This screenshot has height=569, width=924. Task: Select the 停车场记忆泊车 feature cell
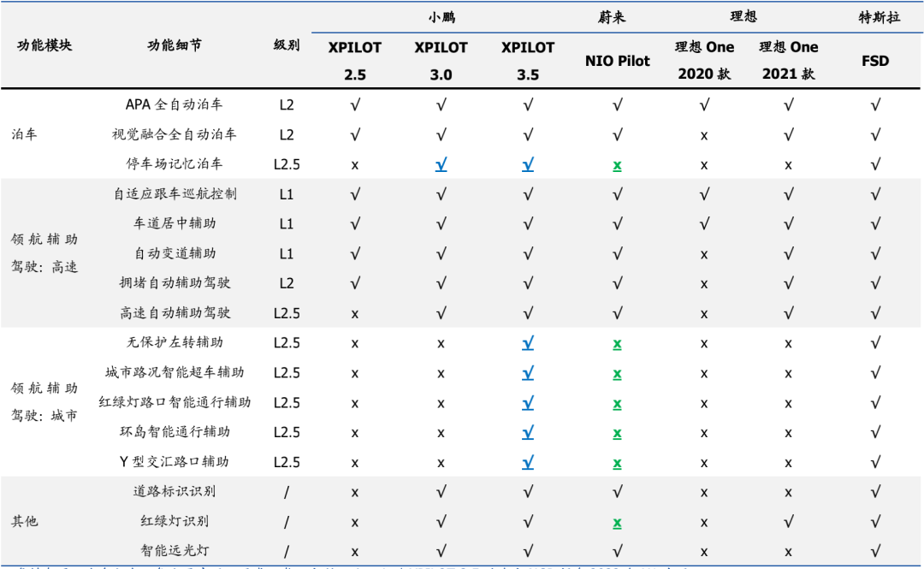[x=175, y=164]
